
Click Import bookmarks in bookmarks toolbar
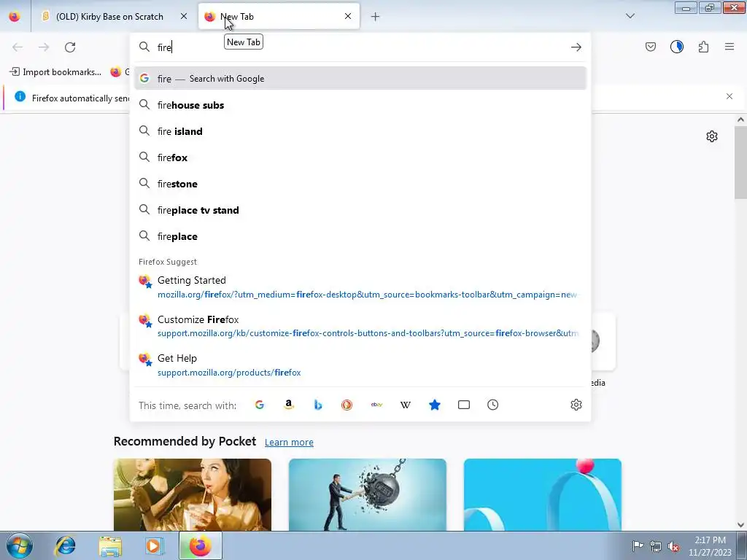point(55,72)
